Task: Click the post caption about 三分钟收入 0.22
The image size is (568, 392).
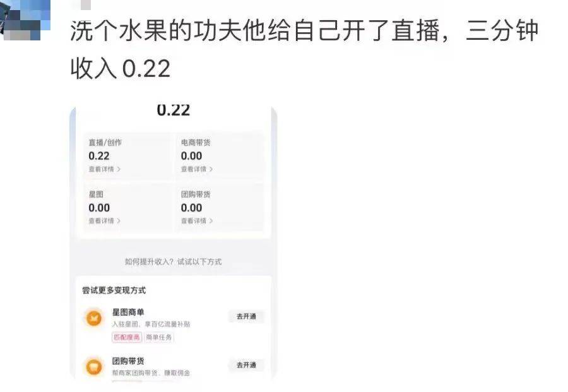Action: coord(304,50)
